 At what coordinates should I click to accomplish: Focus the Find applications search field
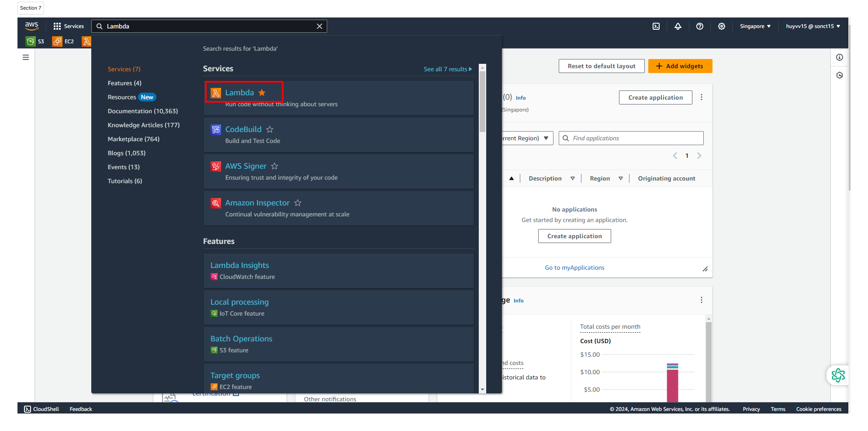tap(631, 138)
